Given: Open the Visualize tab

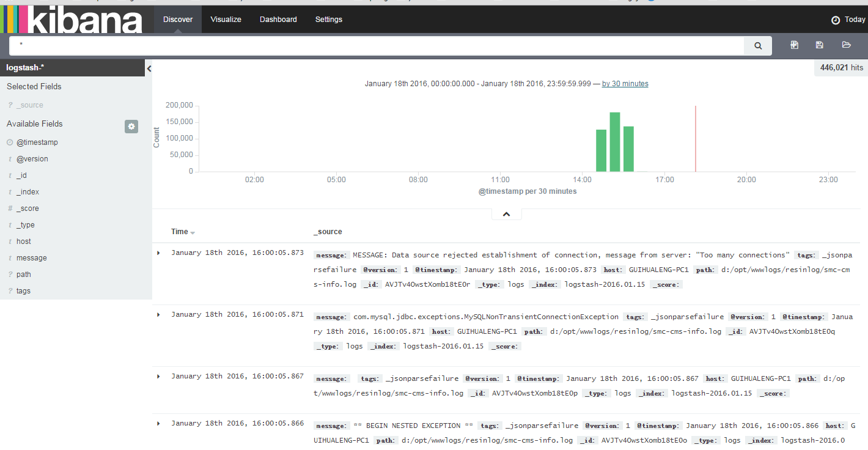Looking at the screenshot, I should click(226, 20).
